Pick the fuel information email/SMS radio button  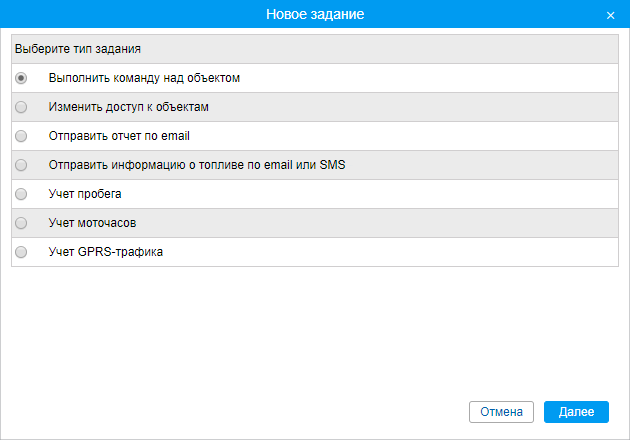click(21, 165)
